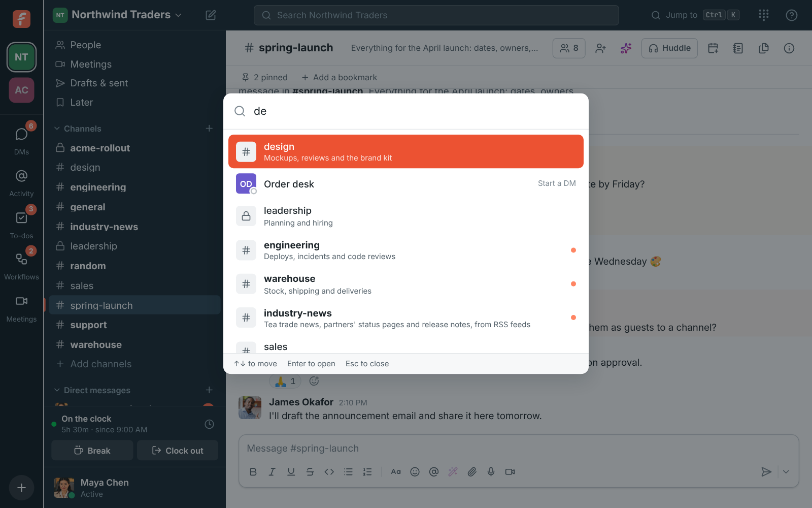Viewport: 812px width, 508px height.
Task: Start a Huddle in spring-launch
Action: [669, 48]
